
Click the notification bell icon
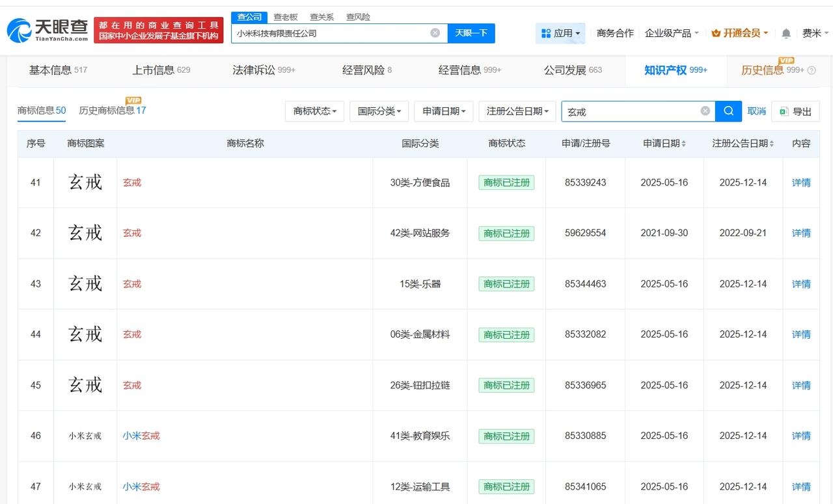pos(786,33)
